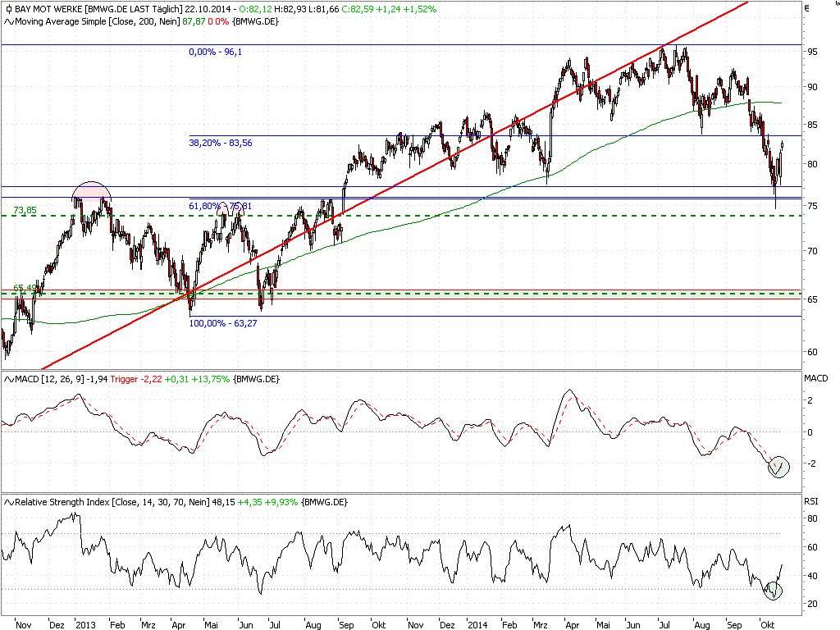
Task: Click the green support label 65,49
Action: click(25, 288)
